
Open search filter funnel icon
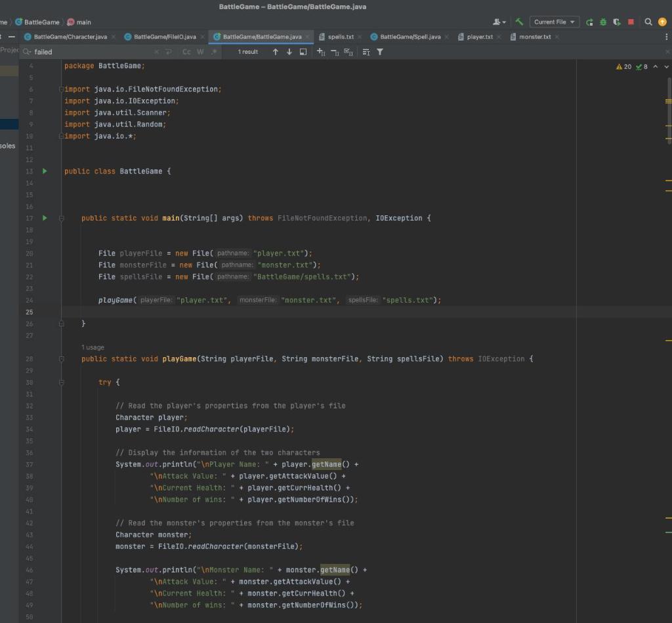(381, 51)
